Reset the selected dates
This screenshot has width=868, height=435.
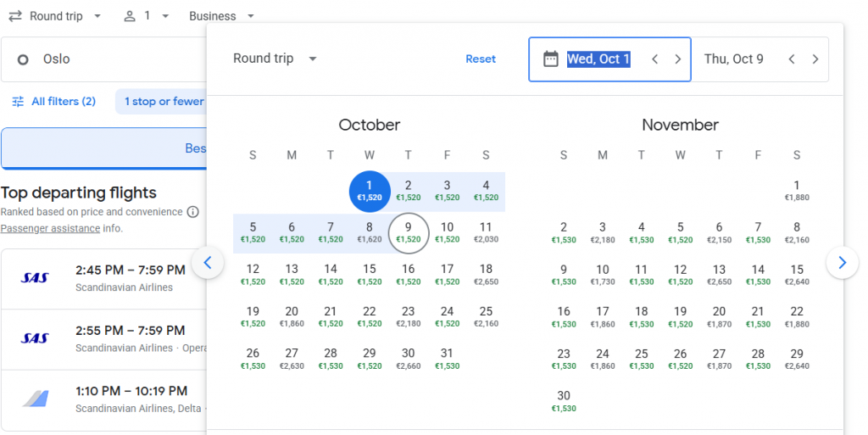[x=481, y=59]
